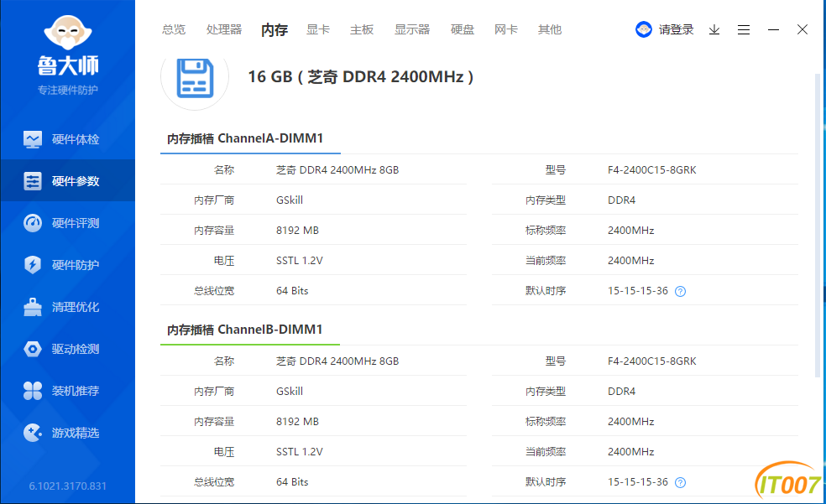Click ChannelA name 芝奇 DDR4 2400MHz 8GB
The height and width of the screenshot is (504, 826).
coord(337,170)
